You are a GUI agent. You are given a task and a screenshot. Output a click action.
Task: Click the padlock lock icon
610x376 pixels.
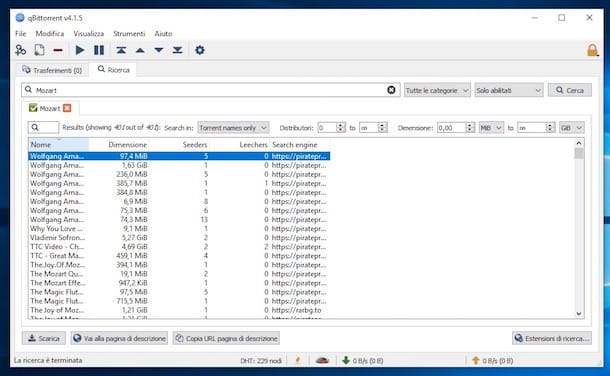[592, 50]
